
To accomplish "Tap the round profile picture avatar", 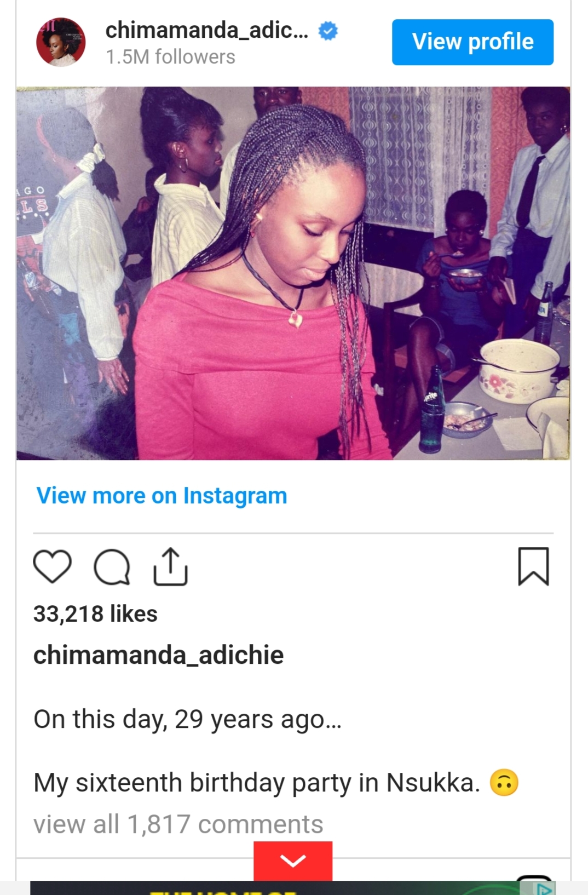I will tap(61, 42).
